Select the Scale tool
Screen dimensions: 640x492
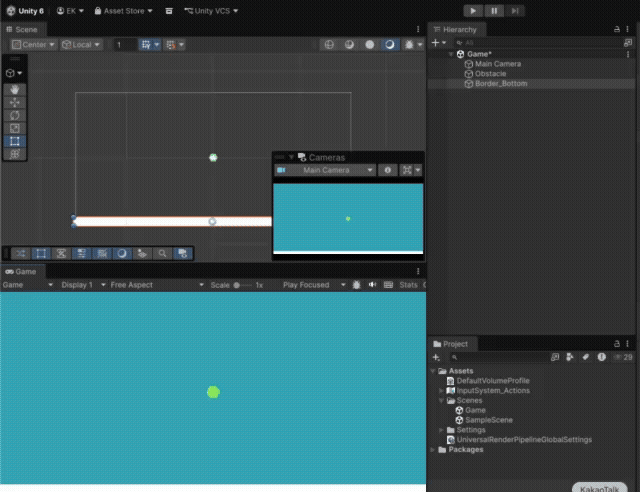point(15,129)
